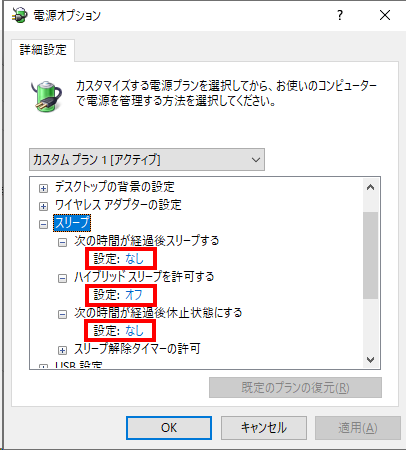The image size is (406, 450).
Task: Click the scrollbar up arrow
Action: [370, 187]
